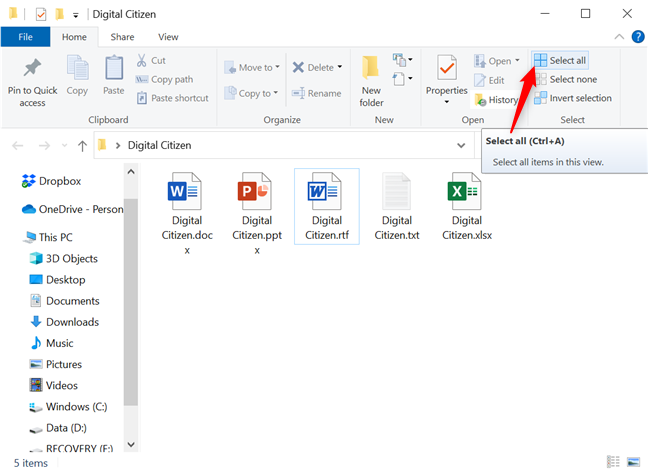Click Select all in the ribbon

tap(560, 60)
